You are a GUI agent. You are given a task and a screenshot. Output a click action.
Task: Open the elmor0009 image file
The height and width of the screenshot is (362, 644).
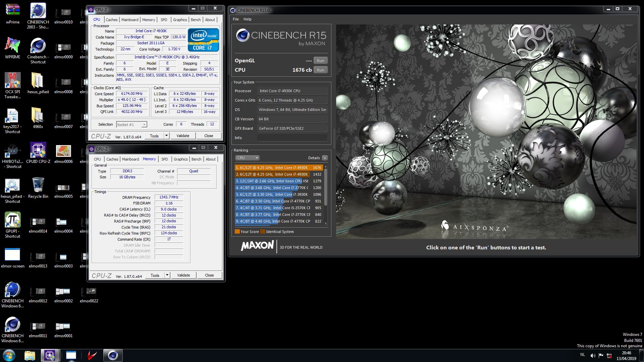[x=63, y=51]
